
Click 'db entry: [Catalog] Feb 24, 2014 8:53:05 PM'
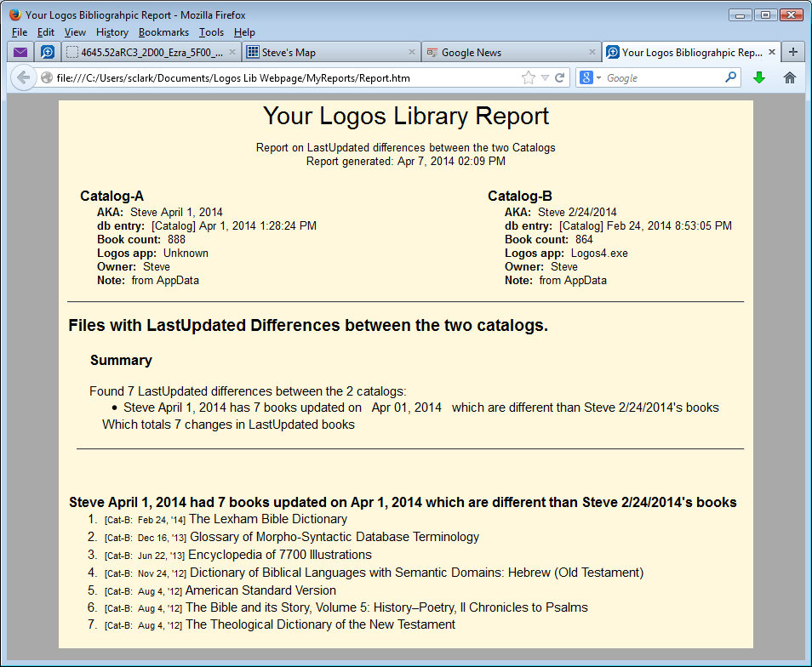click(618, 226)
